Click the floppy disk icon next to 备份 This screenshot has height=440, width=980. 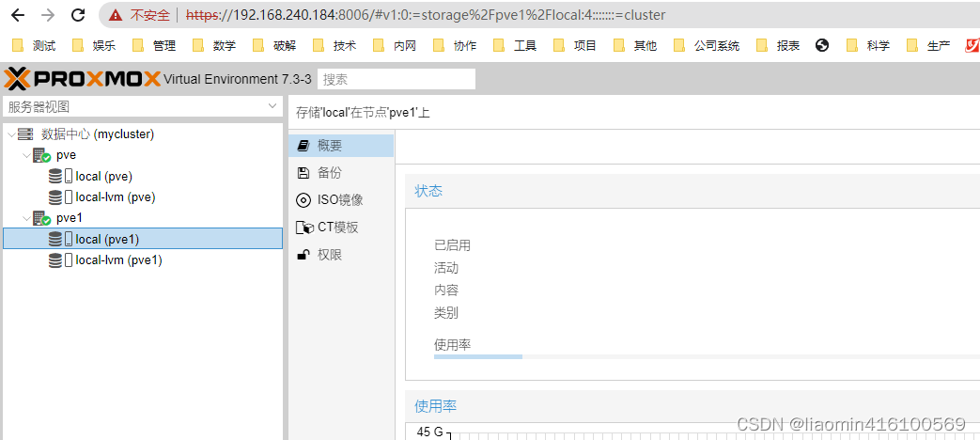303,173
